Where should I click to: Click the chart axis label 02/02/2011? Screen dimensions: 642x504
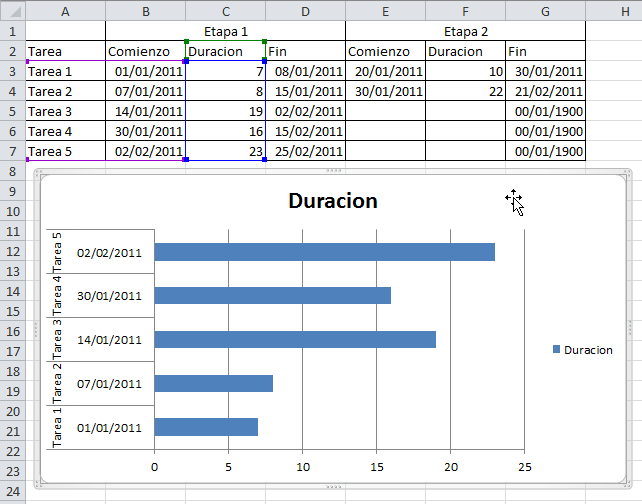(109, 253)
